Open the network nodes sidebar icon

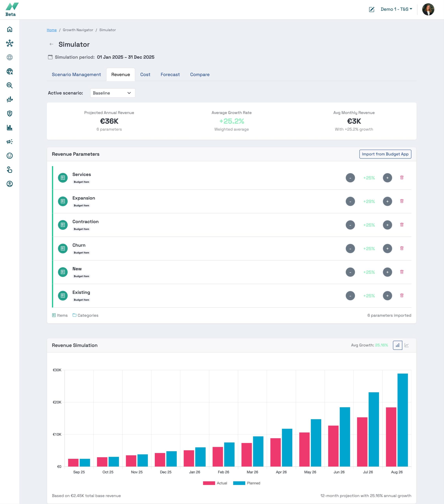[10, 43]
